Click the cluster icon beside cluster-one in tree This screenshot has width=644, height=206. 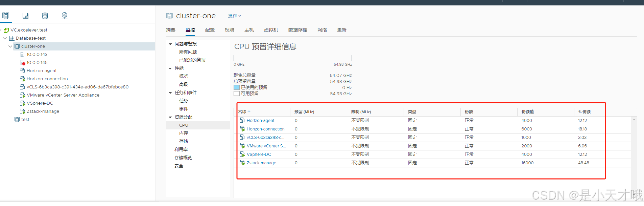point(17,46)
